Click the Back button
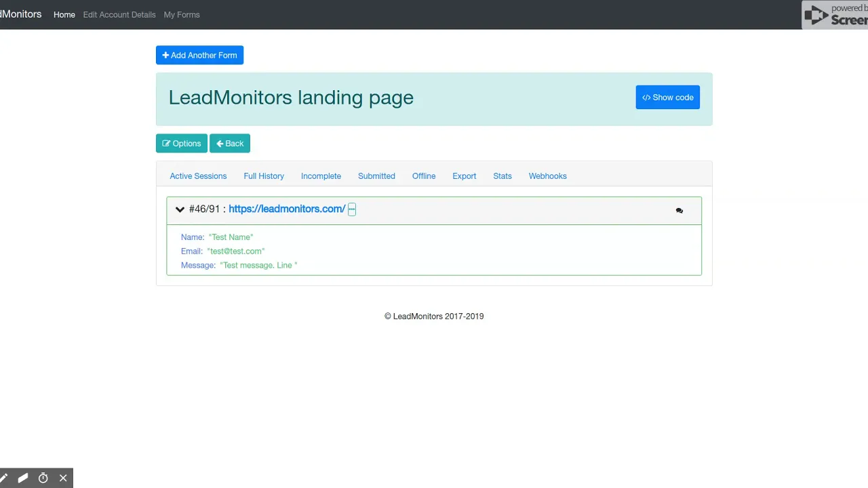The image size is (868, 488). point(230,144)
